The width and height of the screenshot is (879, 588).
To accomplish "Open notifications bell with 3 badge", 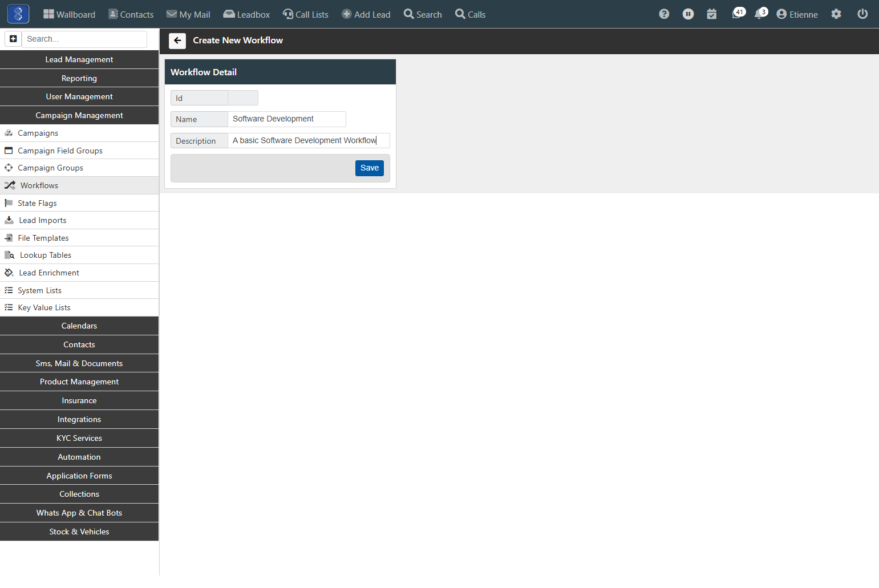I will pos(761,13).
